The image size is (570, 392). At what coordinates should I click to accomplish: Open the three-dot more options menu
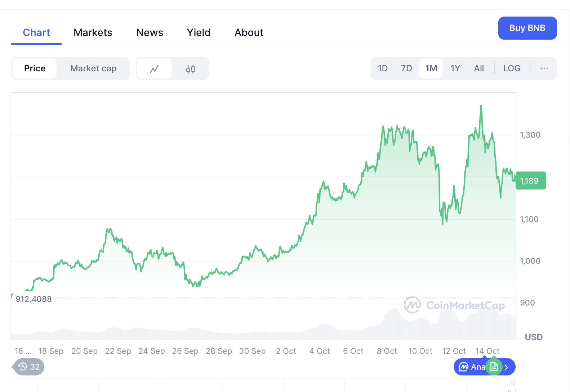click(x=544, y=68)
